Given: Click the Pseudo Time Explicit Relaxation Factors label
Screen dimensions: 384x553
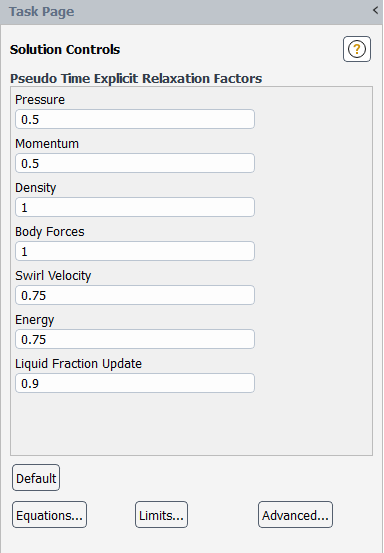Looking at the screenshot, I should tap(136, 78).
